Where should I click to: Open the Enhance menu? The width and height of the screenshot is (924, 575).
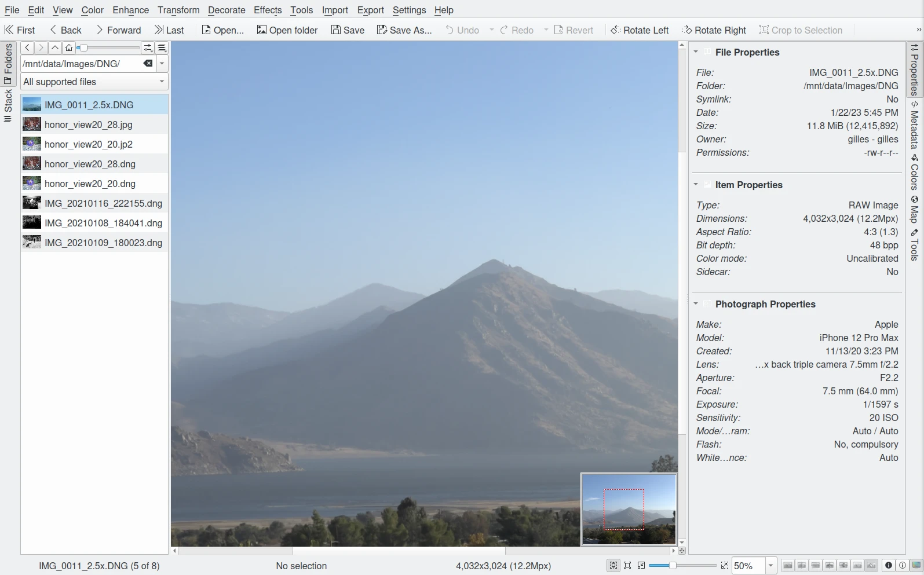pyautogui.click(x=130, y=10)
